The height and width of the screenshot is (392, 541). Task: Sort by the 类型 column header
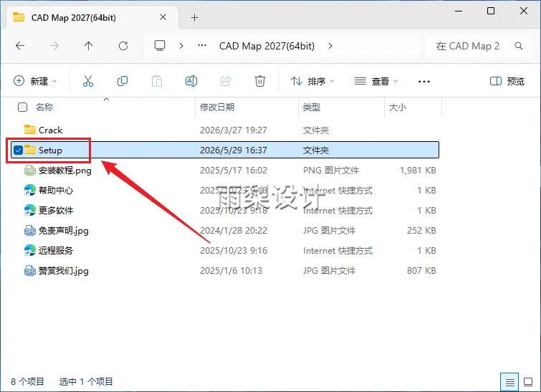(312, 107)
